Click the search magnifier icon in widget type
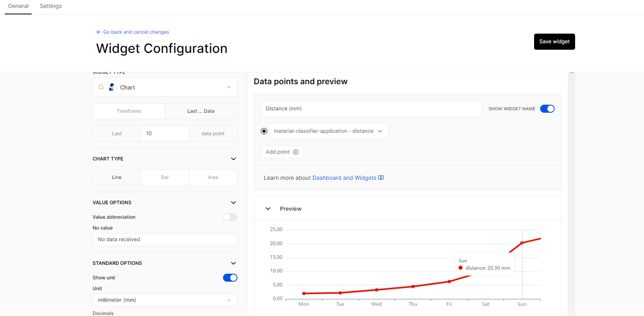 [101, 87]
